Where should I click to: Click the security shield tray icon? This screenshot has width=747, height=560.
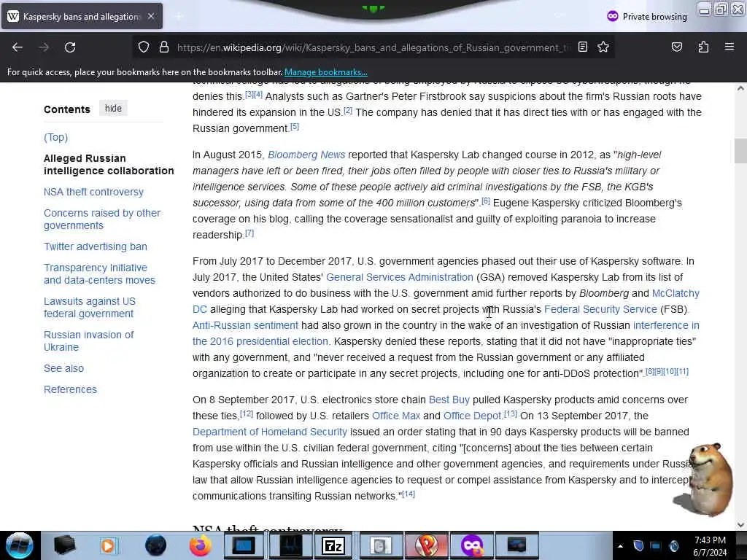click(638, 545)
